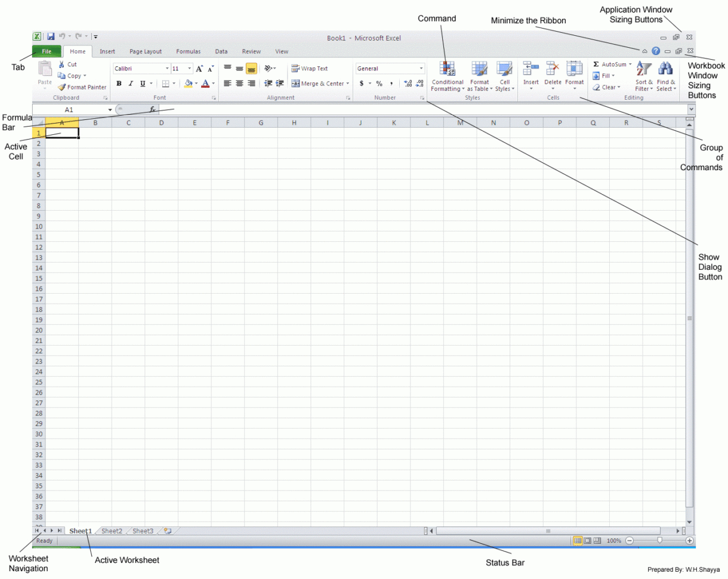
Task: Click the Insert Worksheet button after Sheet3
Action: pyautogui.click(x=167, y=530)
